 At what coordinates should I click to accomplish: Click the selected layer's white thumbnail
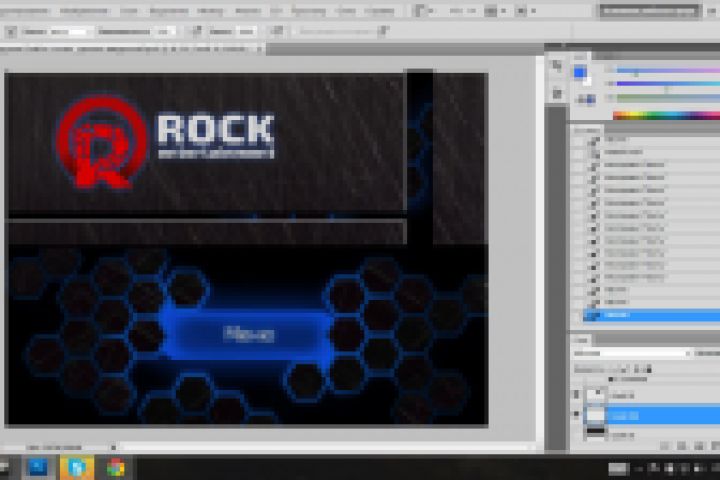(596, 415)
